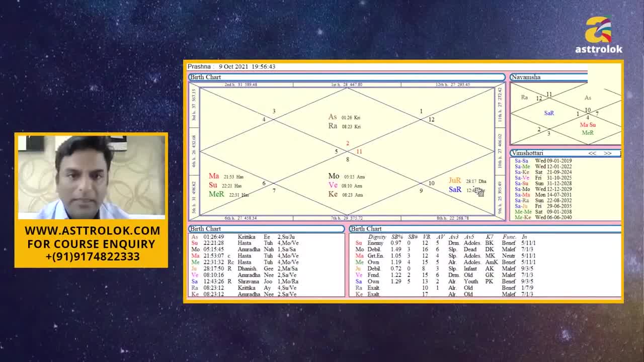Select the Su 22:21:28 Hasta row
Image resolution: width=644 pixels, height=362 pixels.
[245, 243]
